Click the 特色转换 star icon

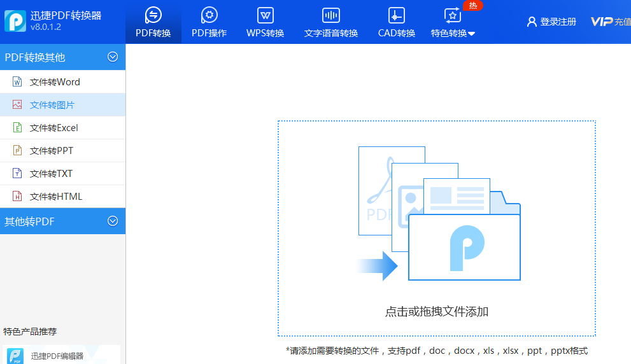[452, 15]
